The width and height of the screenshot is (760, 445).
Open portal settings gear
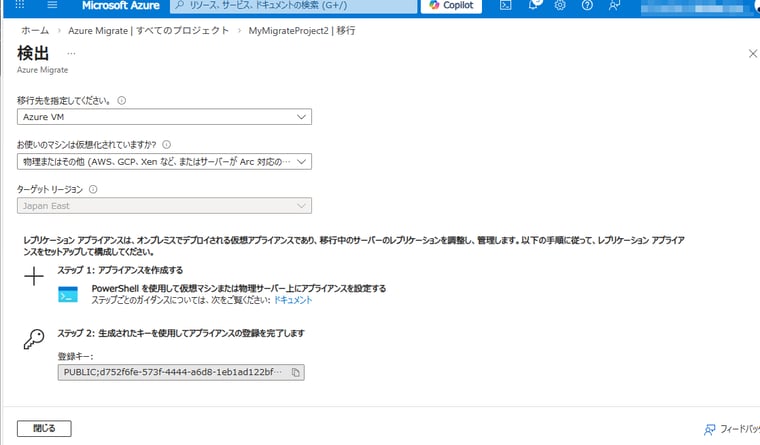pos(560,5)
